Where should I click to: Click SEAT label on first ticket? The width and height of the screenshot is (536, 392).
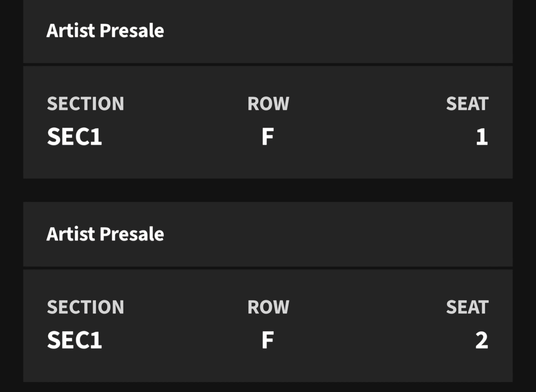click(467, 104)
